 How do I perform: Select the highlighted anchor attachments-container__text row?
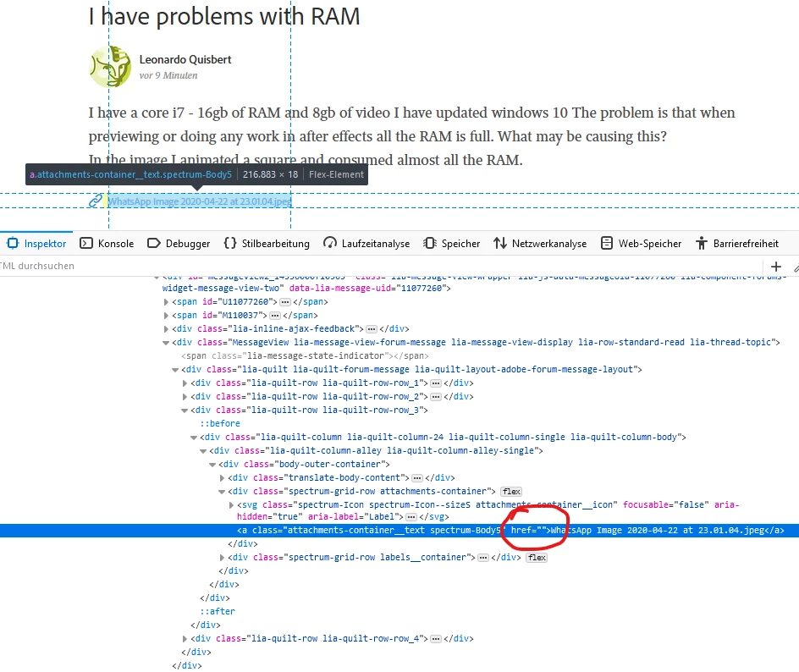point(399,531)
